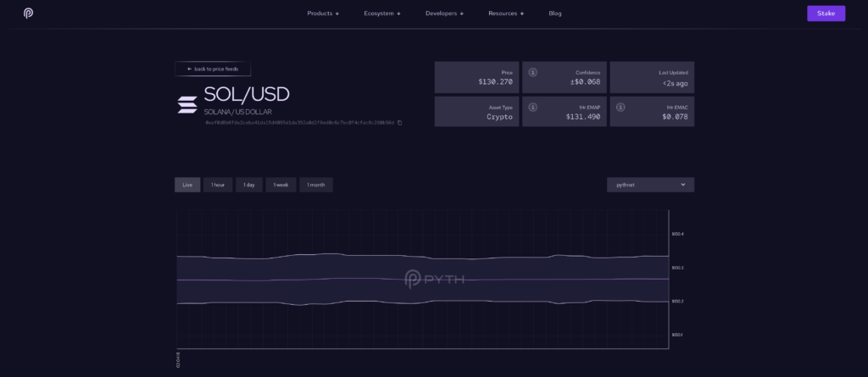Image resolution: width=868 pixels, height=377 pixels.
Task: Click the price value $130.270
Action: coord(495,82)
